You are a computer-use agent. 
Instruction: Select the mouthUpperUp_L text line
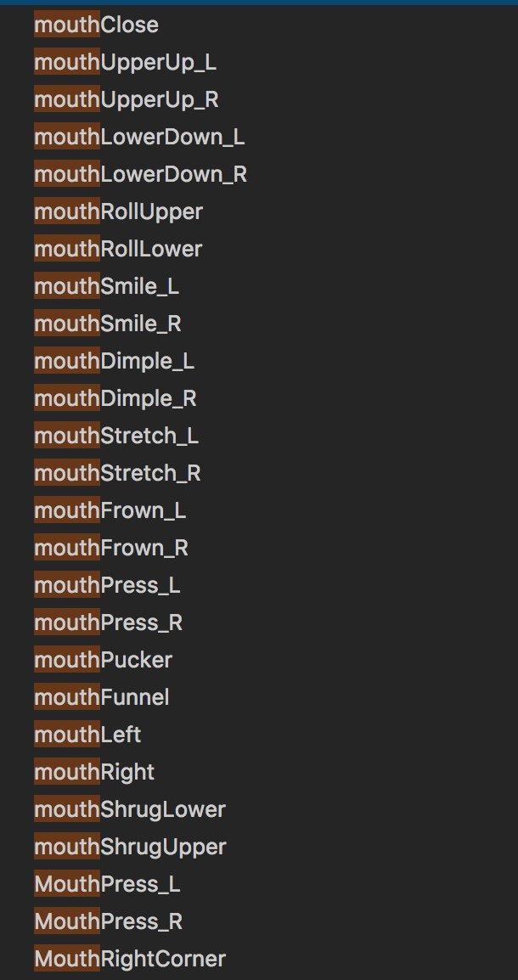[x=125, y=63]
